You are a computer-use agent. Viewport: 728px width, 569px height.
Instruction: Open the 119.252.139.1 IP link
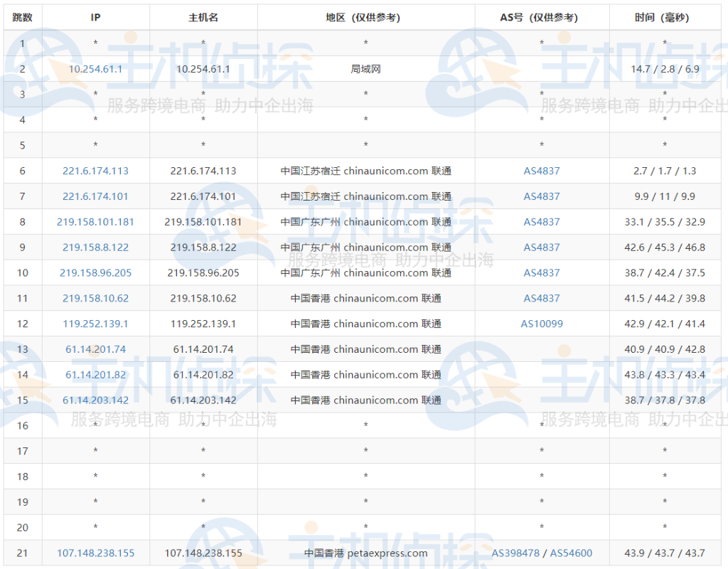pos(95,324)
